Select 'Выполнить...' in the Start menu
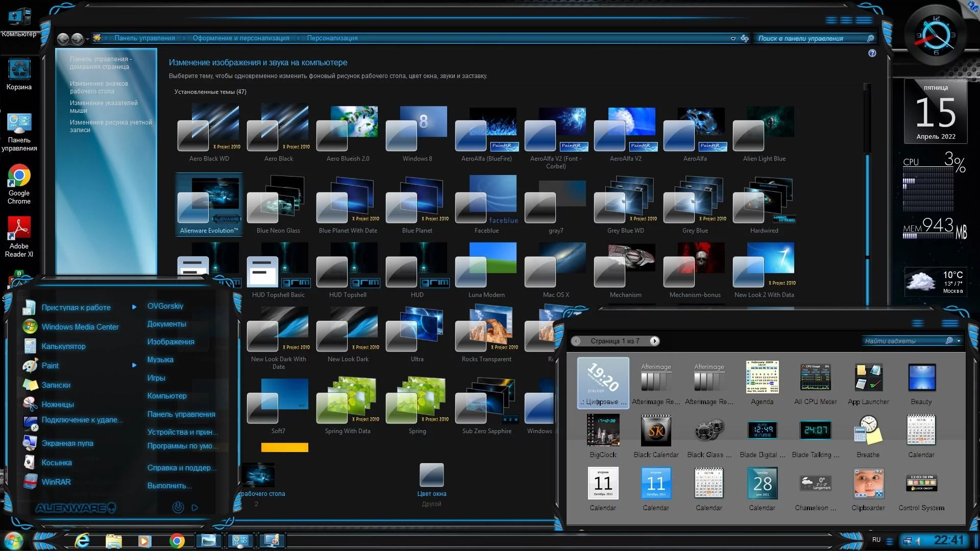This screenshot has width=980, height=551. pos(169,486)
